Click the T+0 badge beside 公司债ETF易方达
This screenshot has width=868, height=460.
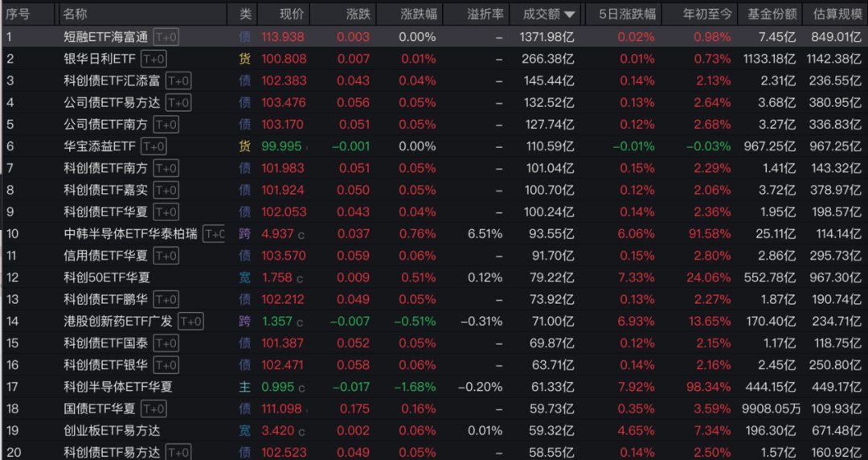(x=178, y=102)
